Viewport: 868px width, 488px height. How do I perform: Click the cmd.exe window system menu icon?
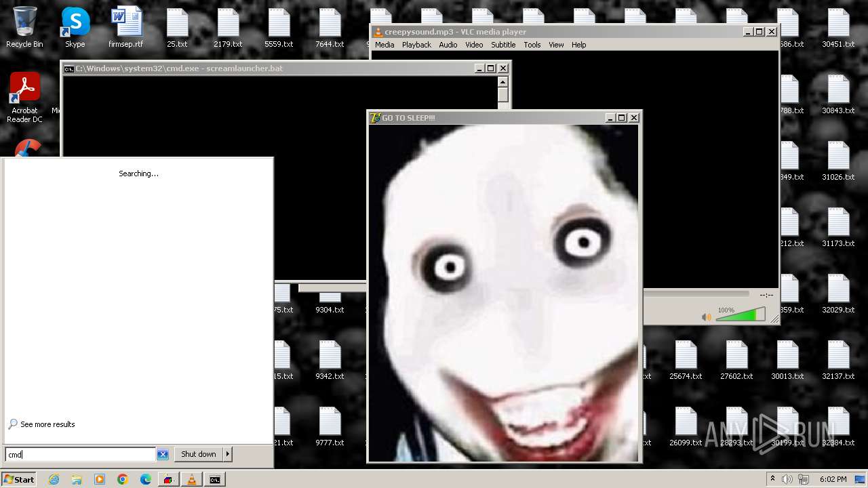click(68, 68)
